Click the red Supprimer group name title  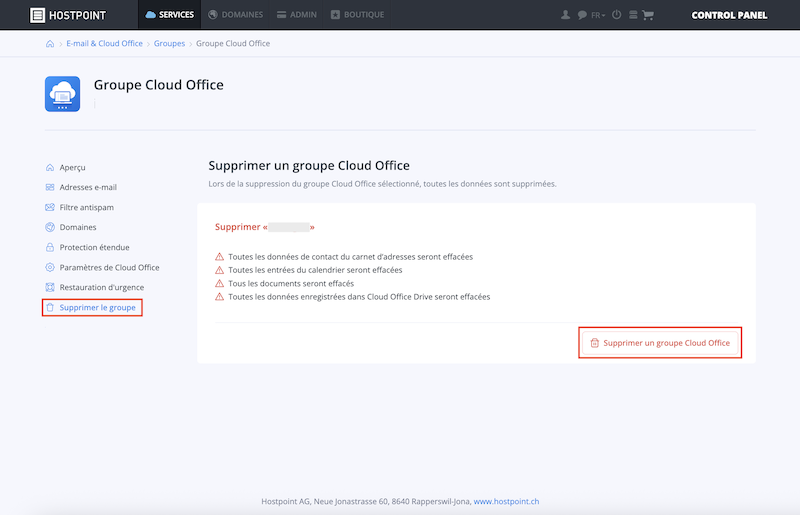coord(265,227)
